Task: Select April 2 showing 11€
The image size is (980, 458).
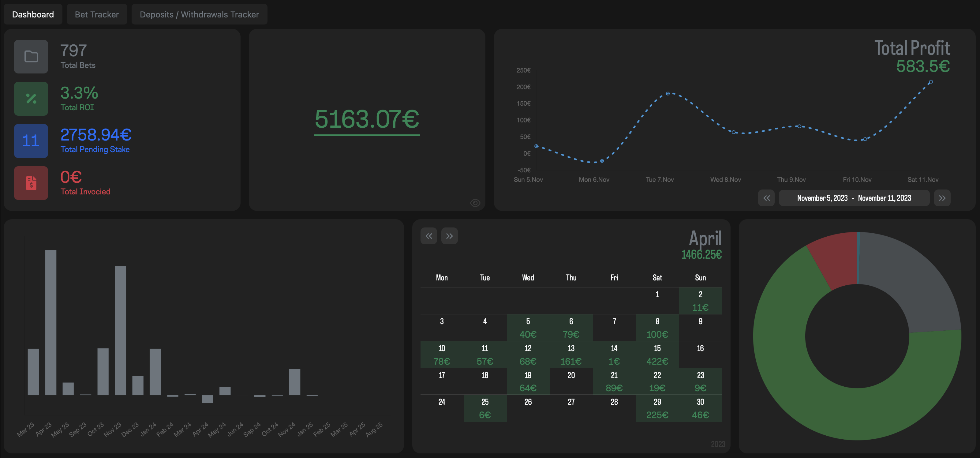Action: [700, 301]
